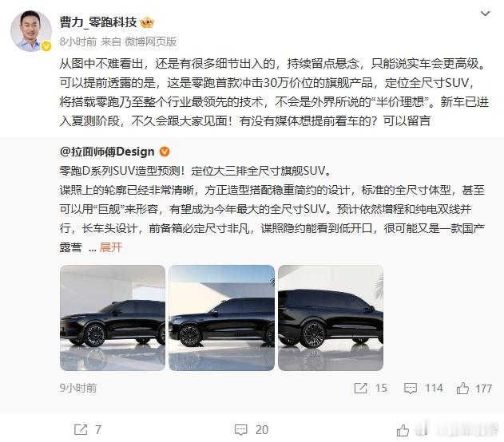Open @拉面师傅Design profile link
Screen dimensions: 504x442
coord(107,152)
